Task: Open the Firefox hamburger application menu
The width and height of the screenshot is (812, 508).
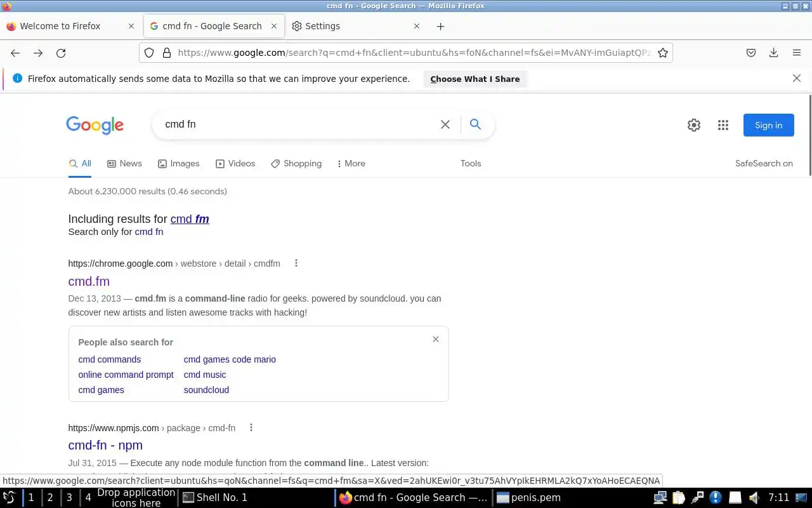Action: 797,53
